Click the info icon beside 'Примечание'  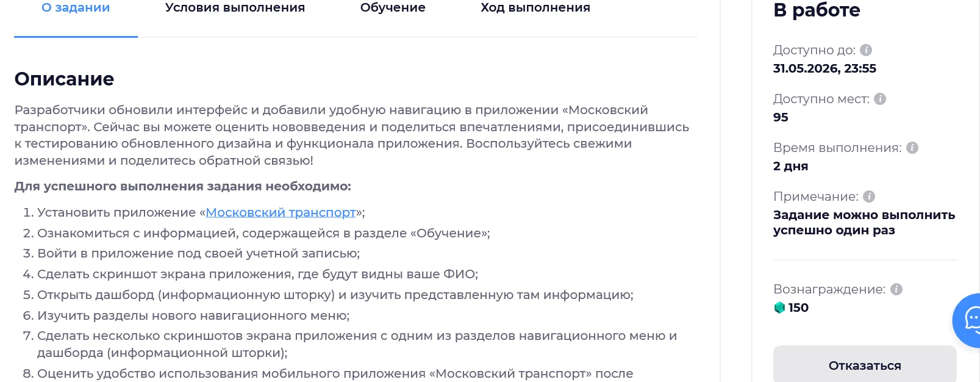pyautogui.click(x=869, y=196)
